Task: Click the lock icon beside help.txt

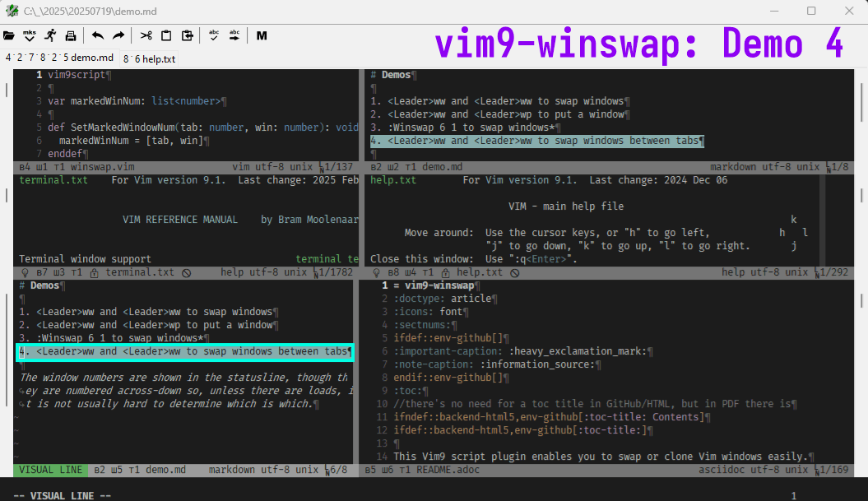Action: point(446,273)
